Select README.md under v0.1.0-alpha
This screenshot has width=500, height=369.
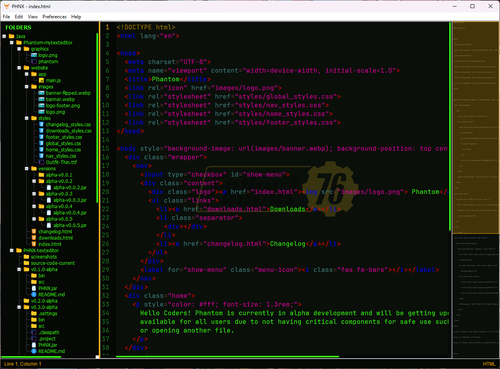click(x=52, y=295)
